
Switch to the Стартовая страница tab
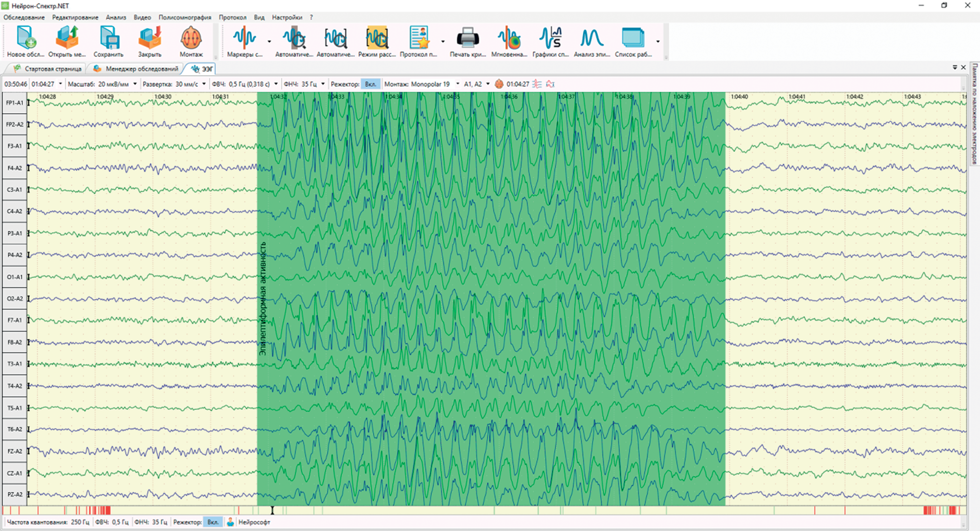[x=47, y=69]
